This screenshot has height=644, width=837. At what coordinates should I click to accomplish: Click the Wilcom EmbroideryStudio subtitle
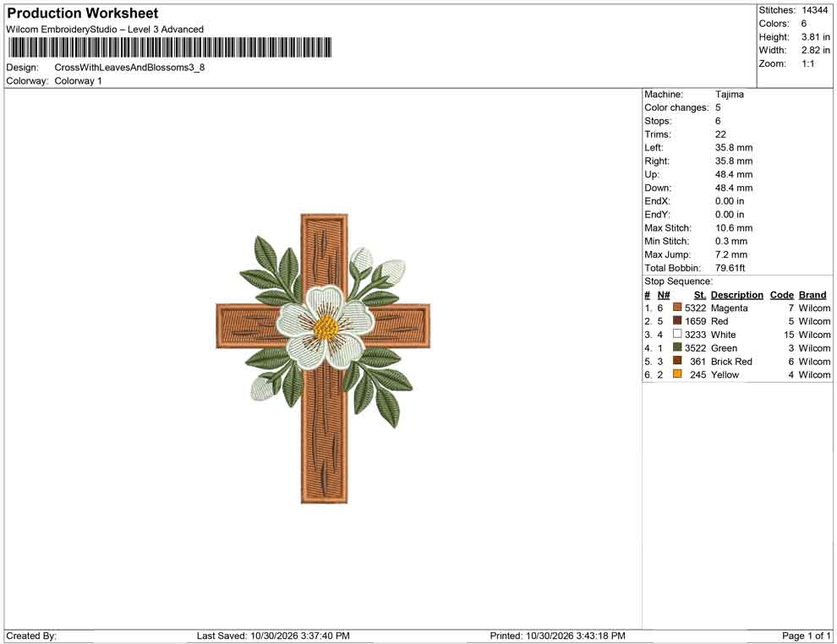105,30
